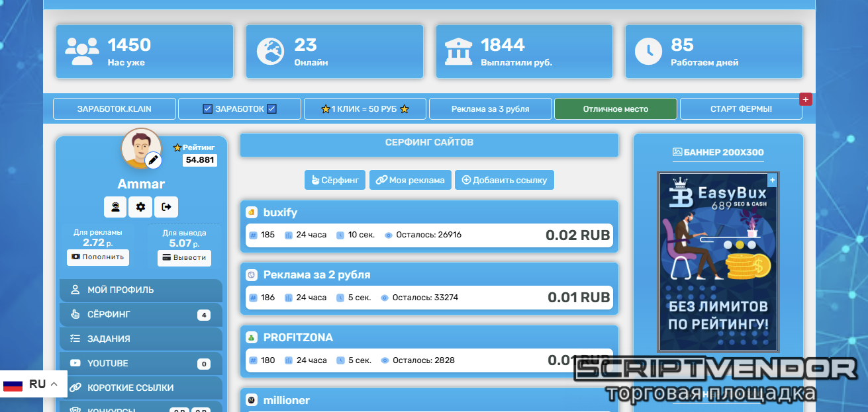
Task: Click the СЕРФИНГ САЙТОВ heading
Action: click(x=429, y=142)
